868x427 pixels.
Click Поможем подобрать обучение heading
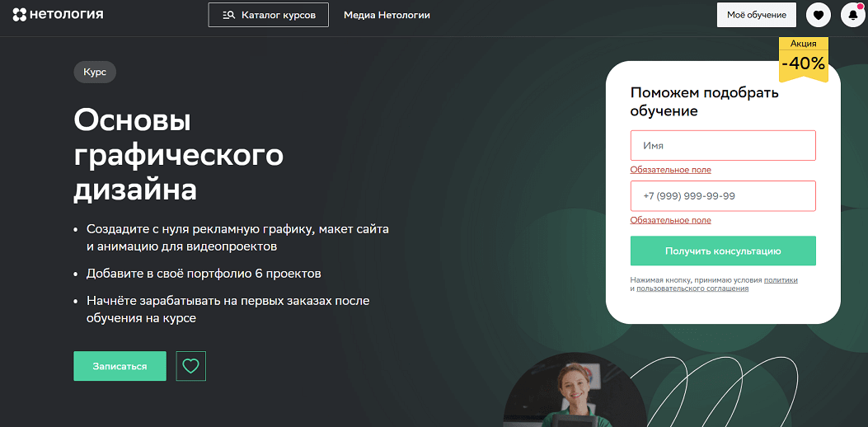(705, 102)
